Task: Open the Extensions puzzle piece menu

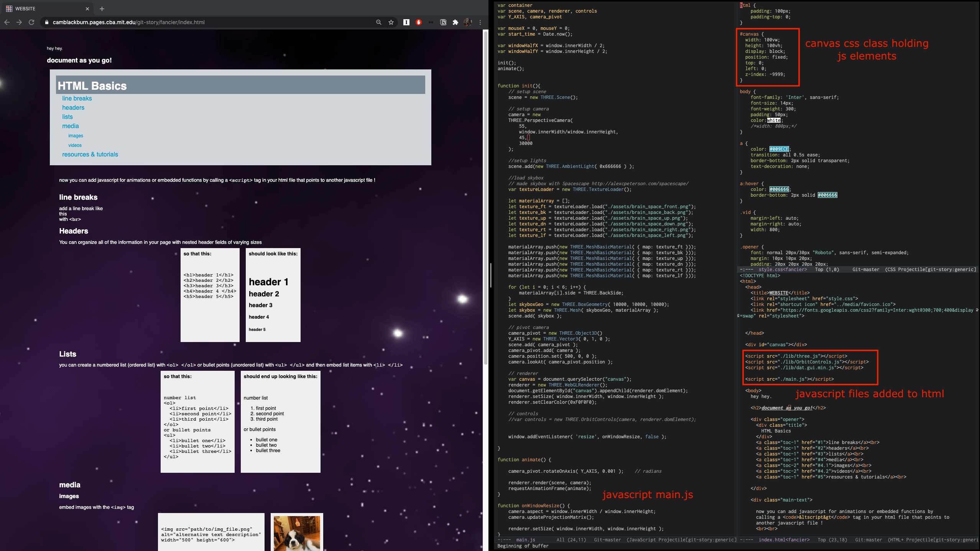Action: coord(455,22)
